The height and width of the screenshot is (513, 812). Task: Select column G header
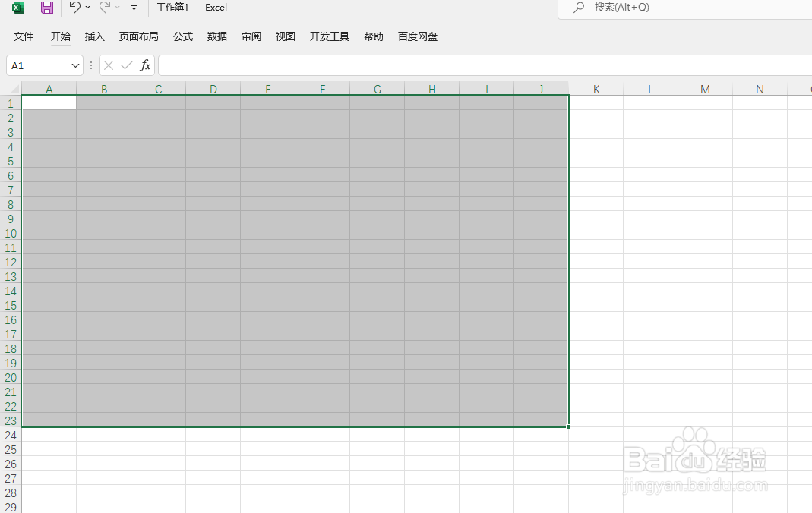378,89
